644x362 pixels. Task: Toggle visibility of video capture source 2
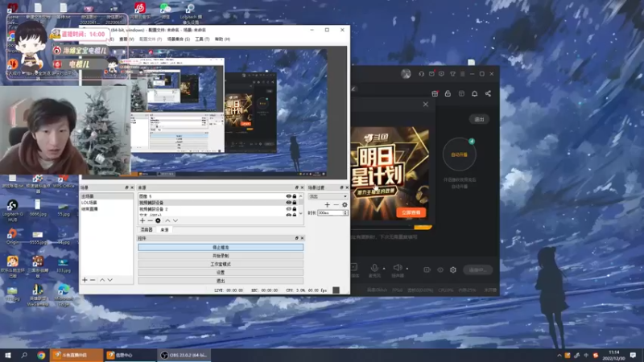(289, 209)
